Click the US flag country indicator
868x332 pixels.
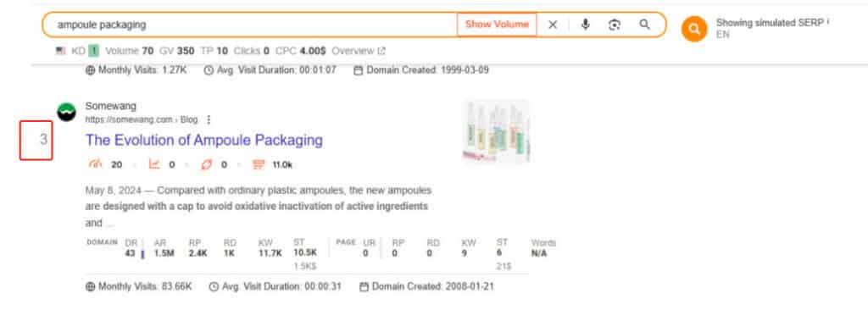point(61,51)
